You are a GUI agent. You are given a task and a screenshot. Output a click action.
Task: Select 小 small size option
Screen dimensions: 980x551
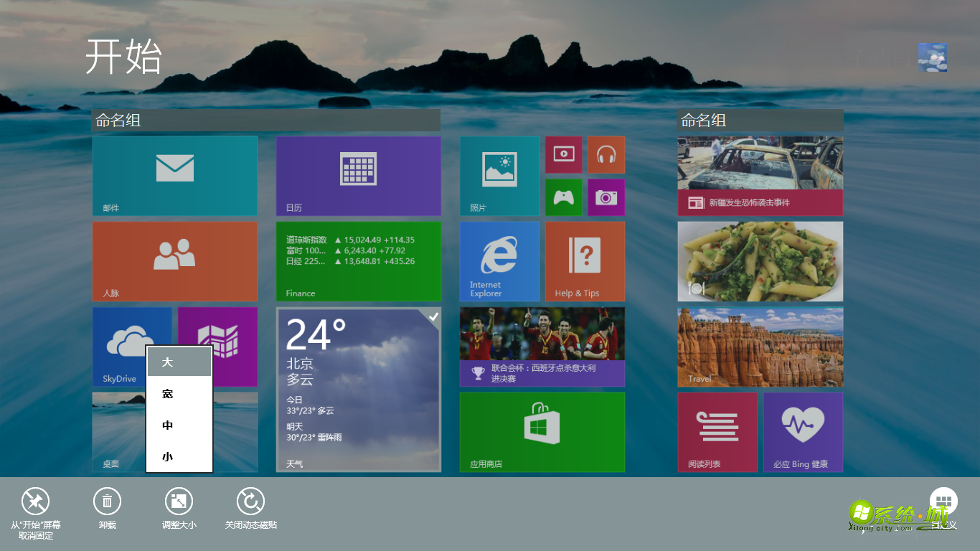pyautogui.click(x=178, y=456)
